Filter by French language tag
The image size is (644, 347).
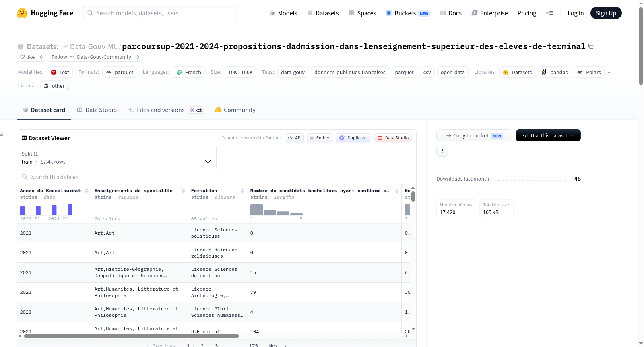coord(189,72)
